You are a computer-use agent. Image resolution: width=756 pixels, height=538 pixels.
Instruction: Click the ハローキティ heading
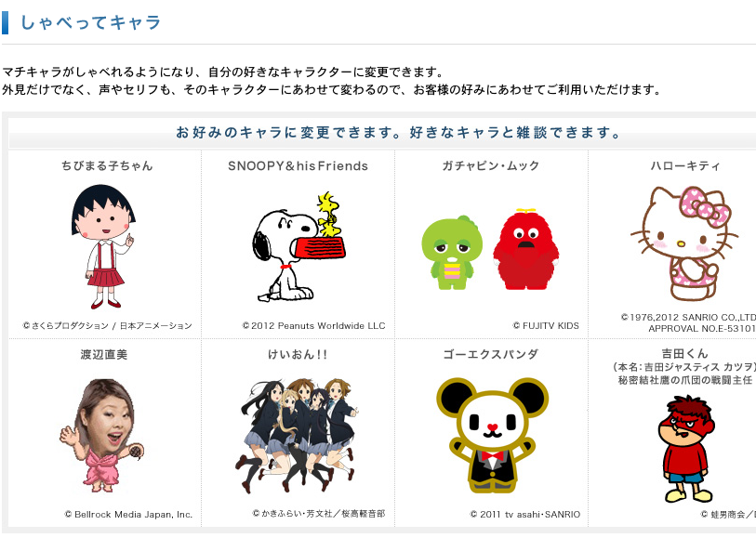pos(685,166)
